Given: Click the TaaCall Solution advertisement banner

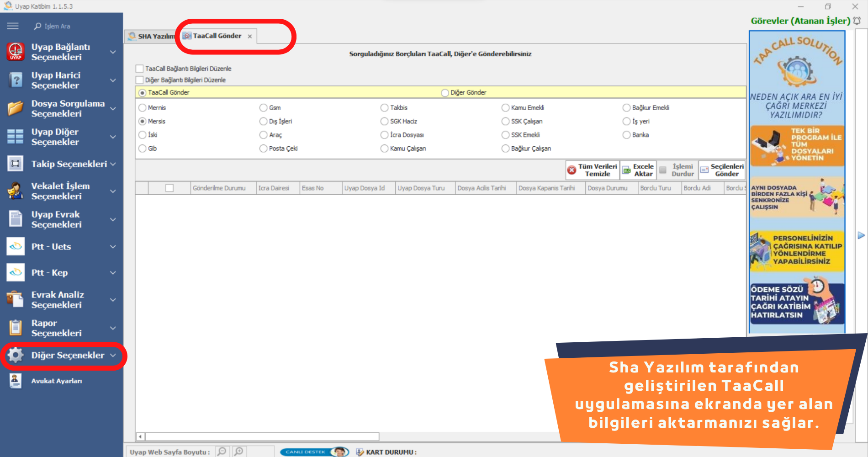Looking at the screenshot, I should coord(797,182).
